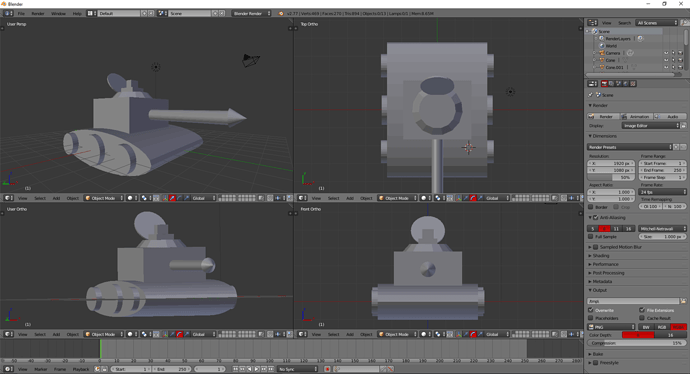Enable Border checkbox
The height and width of the screenshot is (374, 690).
pyautogui.click(x=591, y=207)
